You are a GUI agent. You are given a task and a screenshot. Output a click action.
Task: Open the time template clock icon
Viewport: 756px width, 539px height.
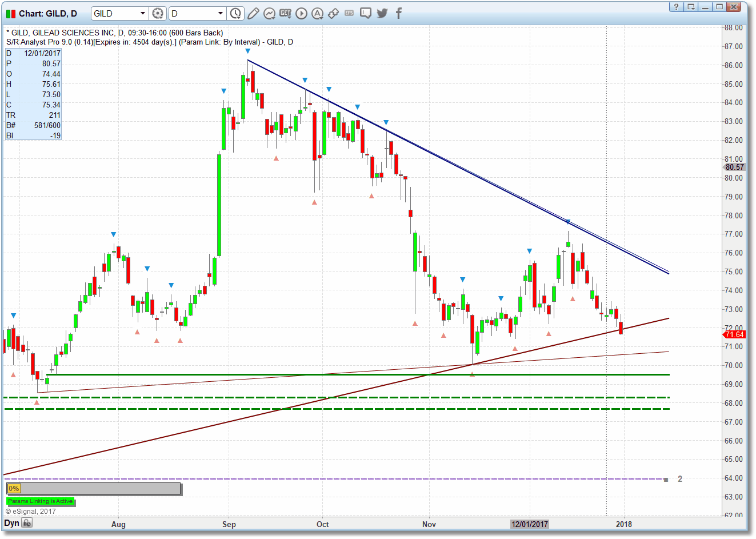[x=236, y=13]
